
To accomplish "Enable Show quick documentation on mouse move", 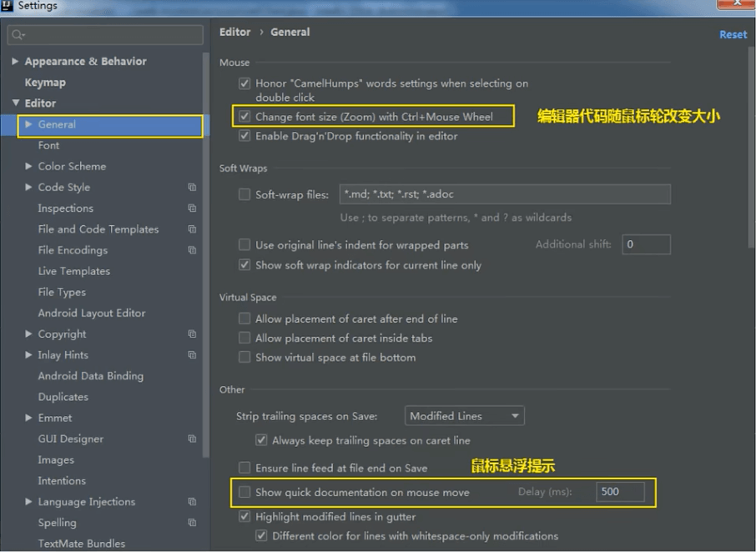I will pyautogui.click(x=244, y=492).
